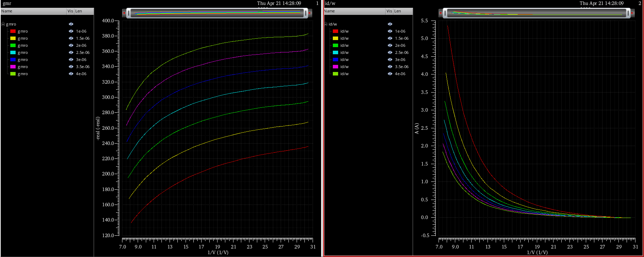Click left grip handle of id/w zoom slider
Image resolution: width=644 pixels, height=257 pixels.
point(445,13)
